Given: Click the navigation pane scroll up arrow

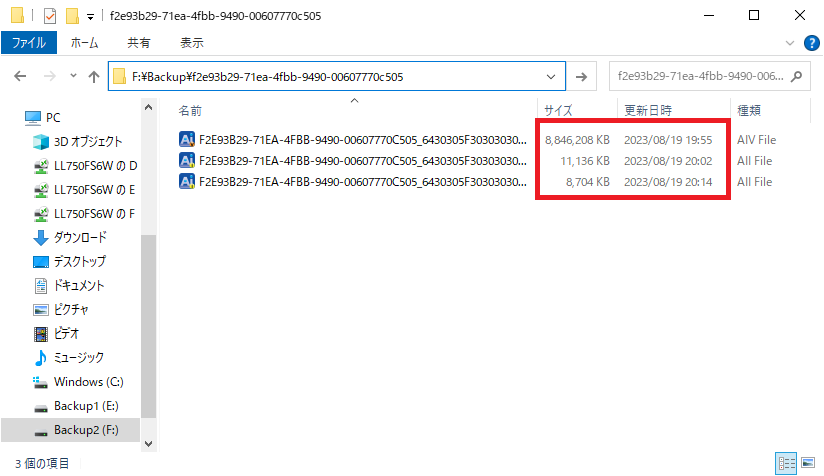Looking at the screenshot, I should point(148,107).
